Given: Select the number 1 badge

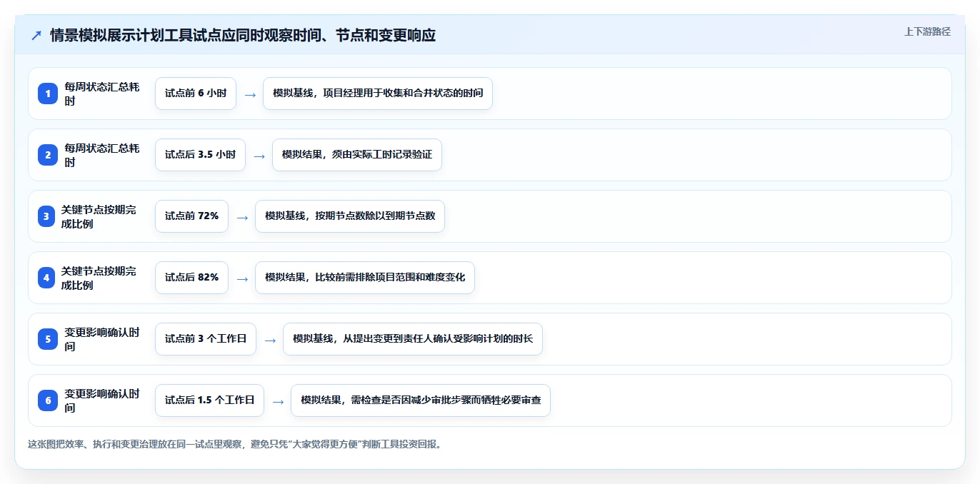Looking at the screenshot, I should [x=48, y=94].
